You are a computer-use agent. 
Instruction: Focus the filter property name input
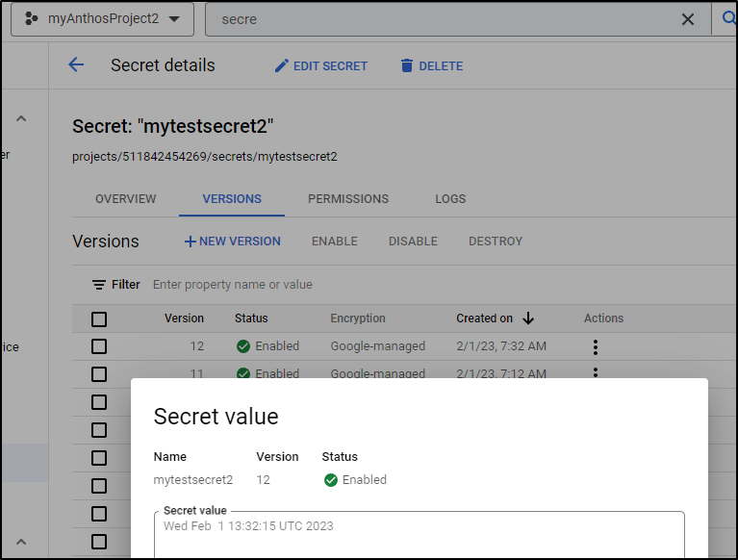point(233,285)
